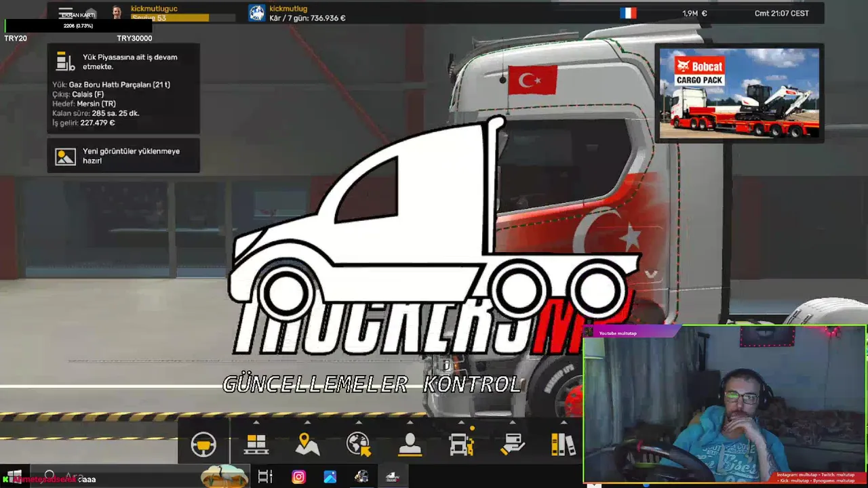Switch to the TruckersMP taskbar icon
The height and width of the screenshot is (488, 868).
coord(393,477)
